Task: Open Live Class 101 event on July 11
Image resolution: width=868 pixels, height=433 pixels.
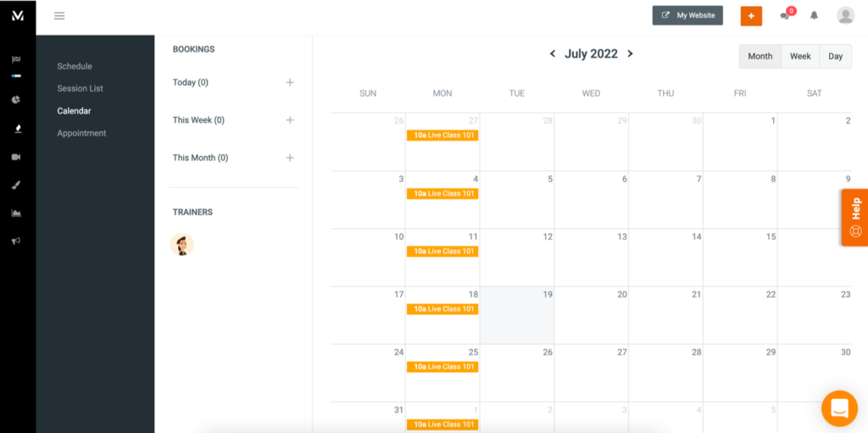Action: click(442, 252)
